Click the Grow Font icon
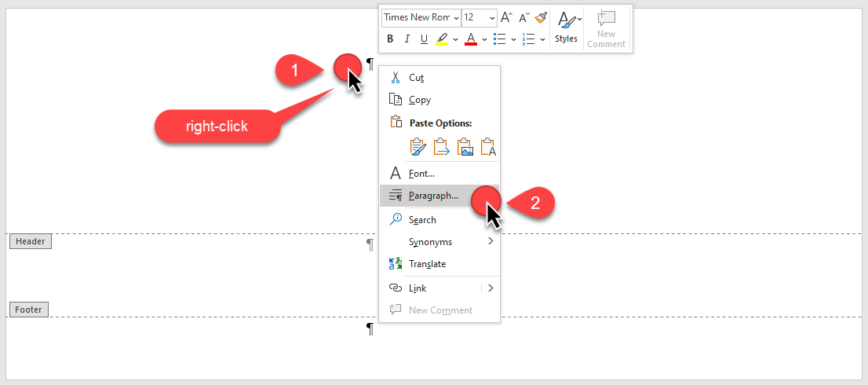Viewport: 868px width, 385px height. [x=506, y=18]
